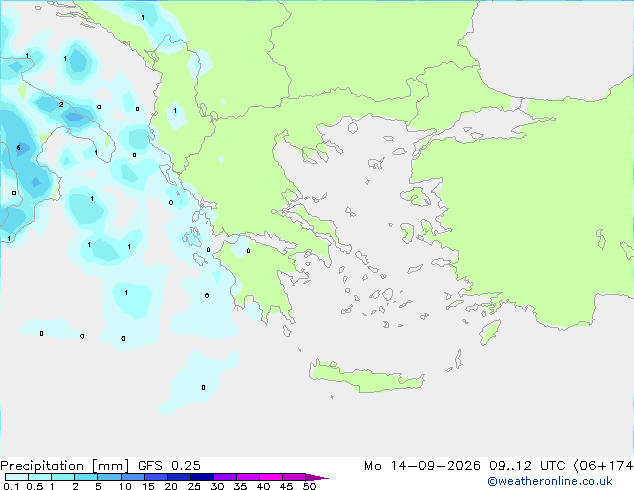
Task: Click the legend swatch between 15 and 20
Action: click(x=155, y=477)
